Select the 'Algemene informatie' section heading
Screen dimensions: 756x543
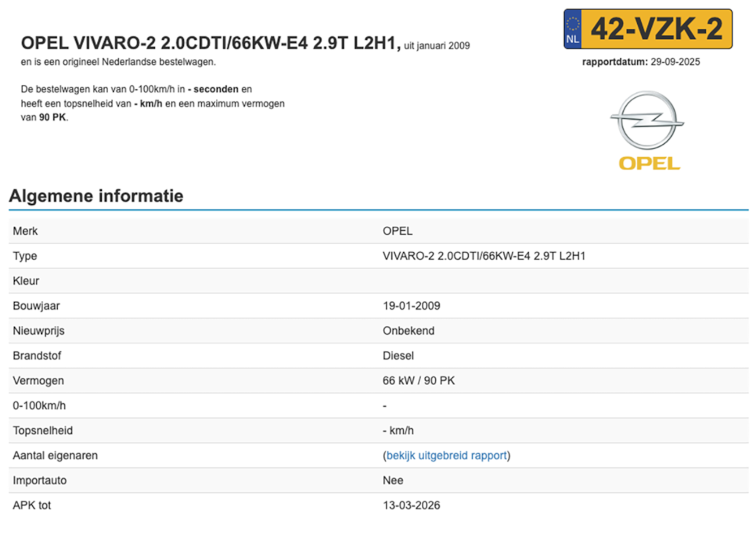(x=96, y=196)
